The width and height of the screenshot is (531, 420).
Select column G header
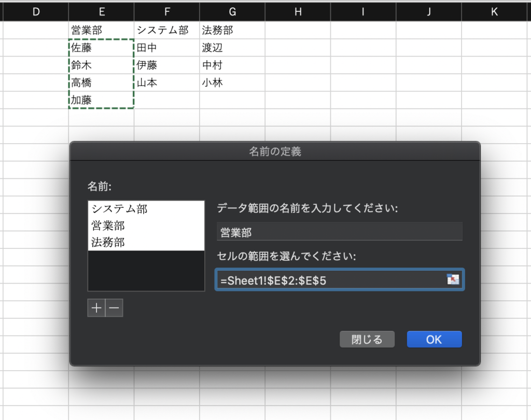pyautogui.click(x=232, y=12)
